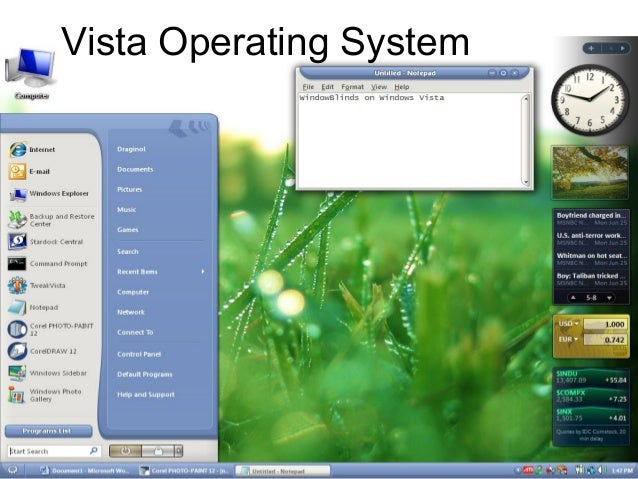Open Games in Start menu
The image size is (638, 479).
[128, 230]
